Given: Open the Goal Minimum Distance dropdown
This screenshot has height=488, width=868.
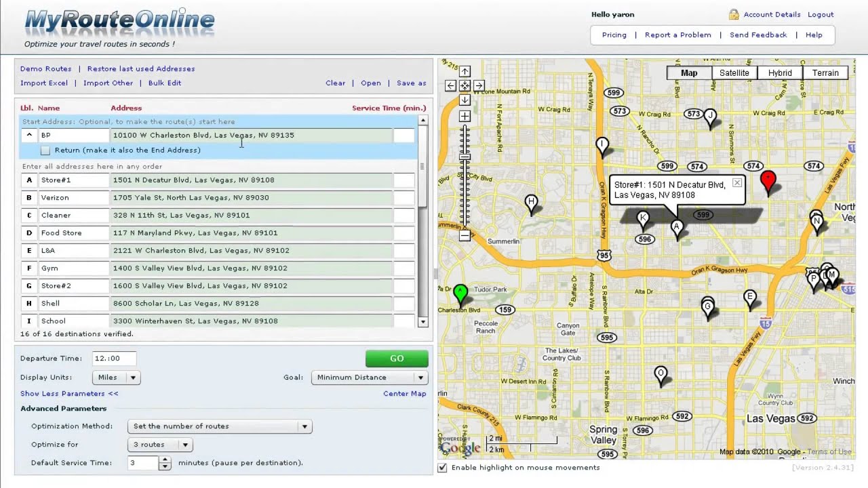Looking at the screenshot, I should pyautogui.click(x=370, y=378).
